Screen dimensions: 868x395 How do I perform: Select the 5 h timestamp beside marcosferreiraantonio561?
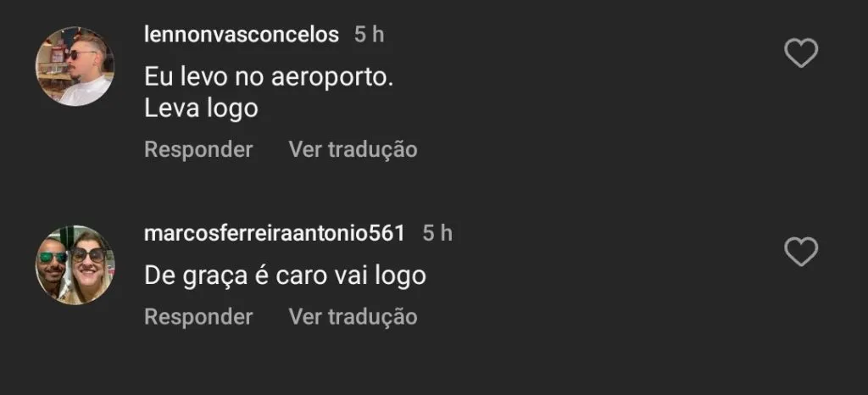click(437, 233)
